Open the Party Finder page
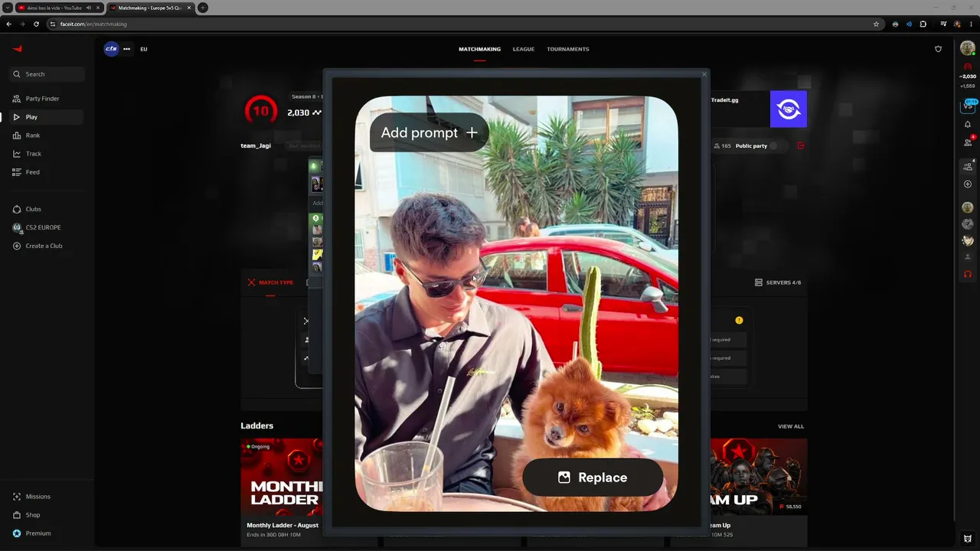The image size is (980, 551). (42, 99)
